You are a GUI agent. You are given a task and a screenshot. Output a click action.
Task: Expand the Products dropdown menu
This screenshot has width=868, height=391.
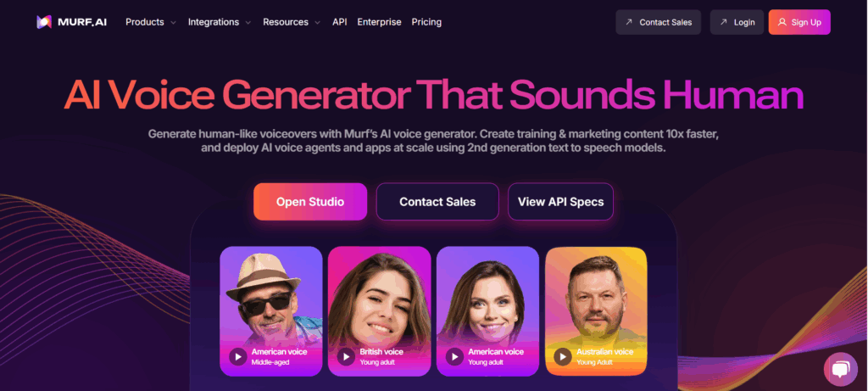click(x=151, y=22)
